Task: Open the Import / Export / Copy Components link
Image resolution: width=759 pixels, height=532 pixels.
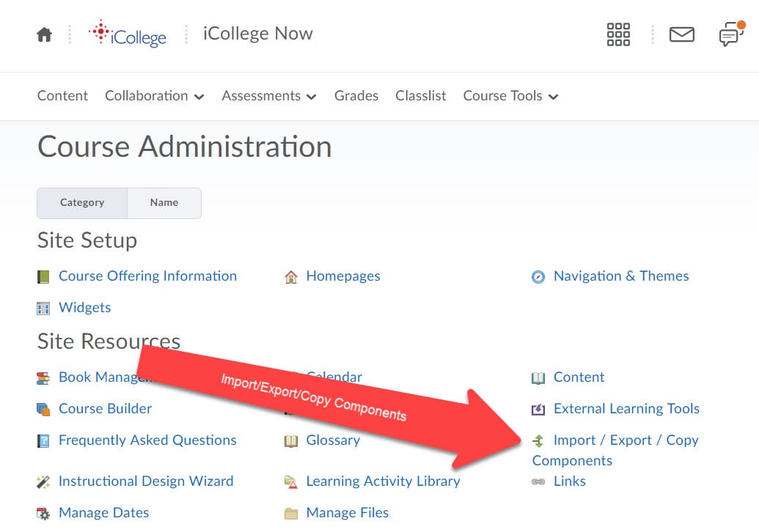Action: tap(626, 440)
